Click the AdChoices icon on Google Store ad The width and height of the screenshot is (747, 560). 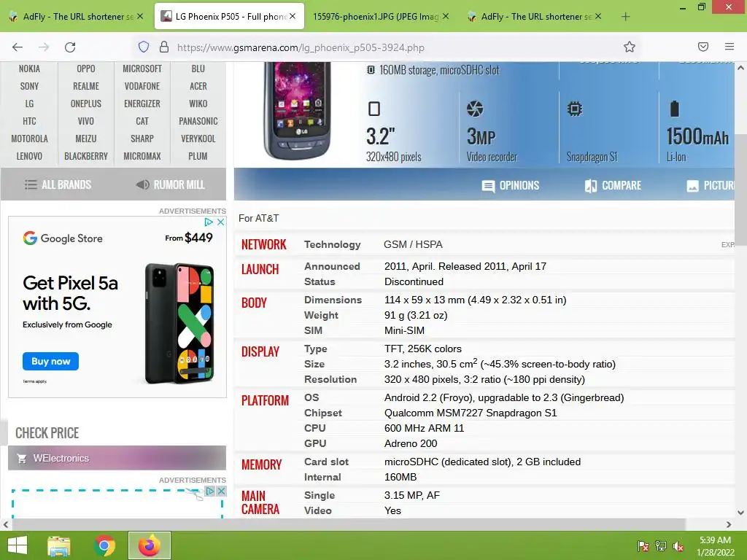[x=209, y=222]
